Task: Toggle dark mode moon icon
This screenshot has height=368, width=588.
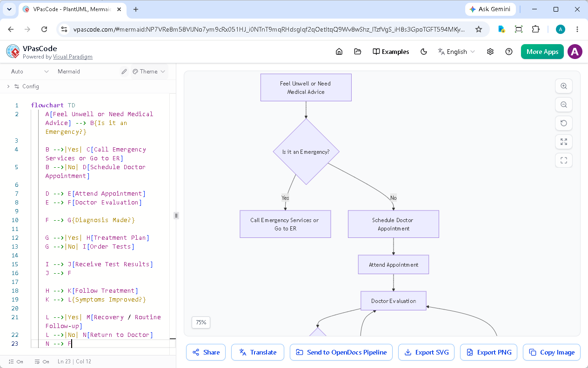Action: pyautogui.click(x=424, y=52)
